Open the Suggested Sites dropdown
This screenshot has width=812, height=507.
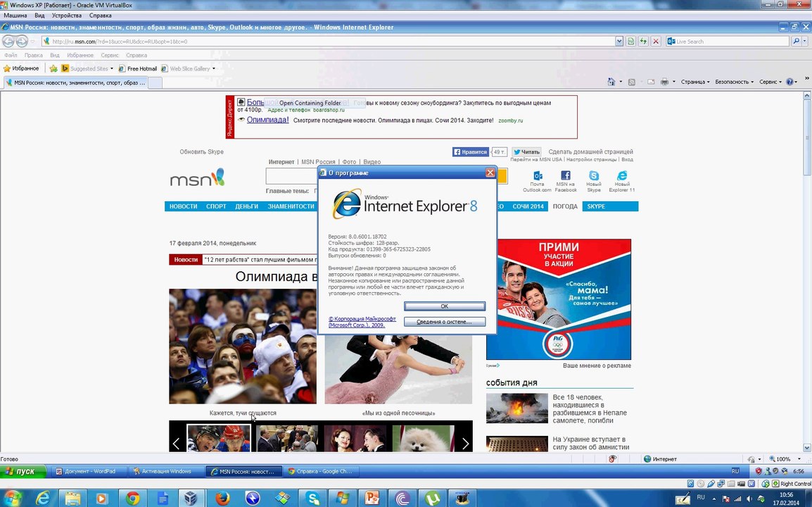tap(111, 68)
